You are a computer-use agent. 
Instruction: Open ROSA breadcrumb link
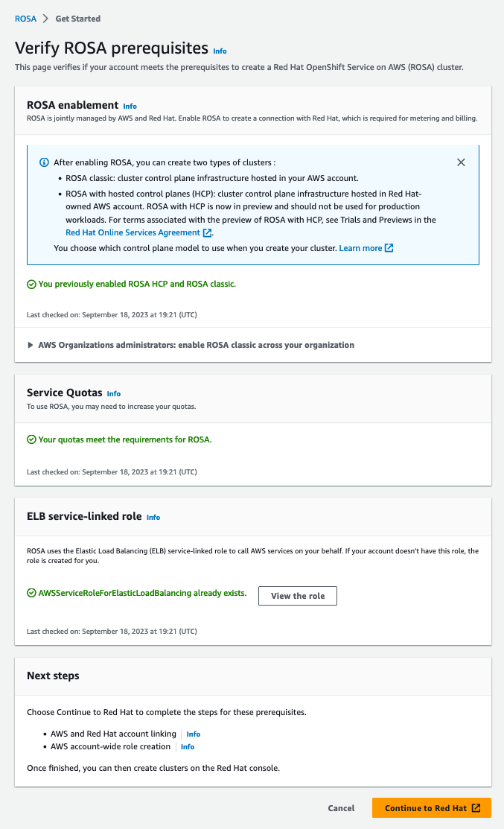(25, 19)
